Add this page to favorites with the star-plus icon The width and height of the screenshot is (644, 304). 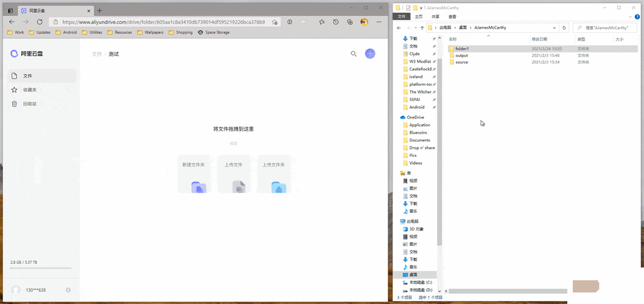(275, 22)
